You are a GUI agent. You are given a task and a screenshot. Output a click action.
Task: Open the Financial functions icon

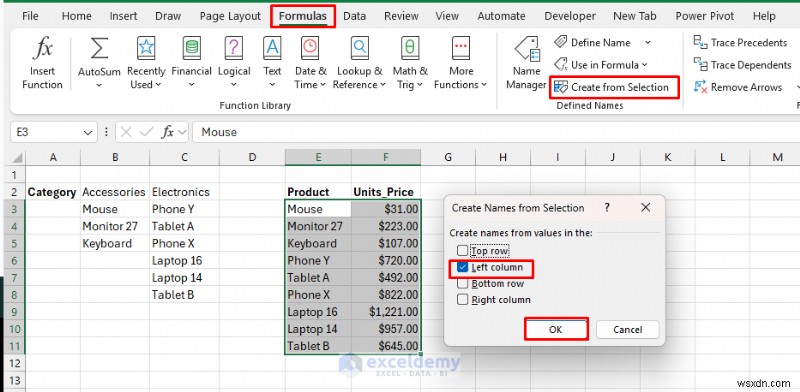coord(191,48)
